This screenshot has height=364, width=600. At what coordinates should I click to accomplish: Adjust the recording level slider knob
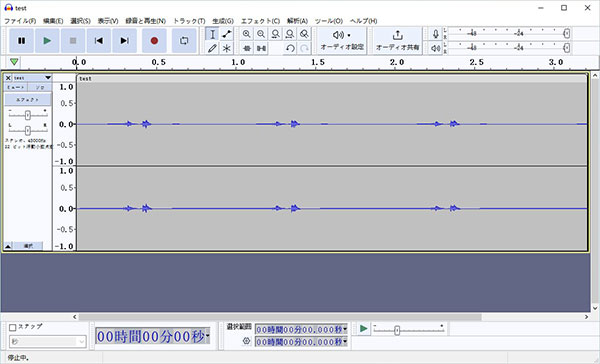tap(567, 34)
